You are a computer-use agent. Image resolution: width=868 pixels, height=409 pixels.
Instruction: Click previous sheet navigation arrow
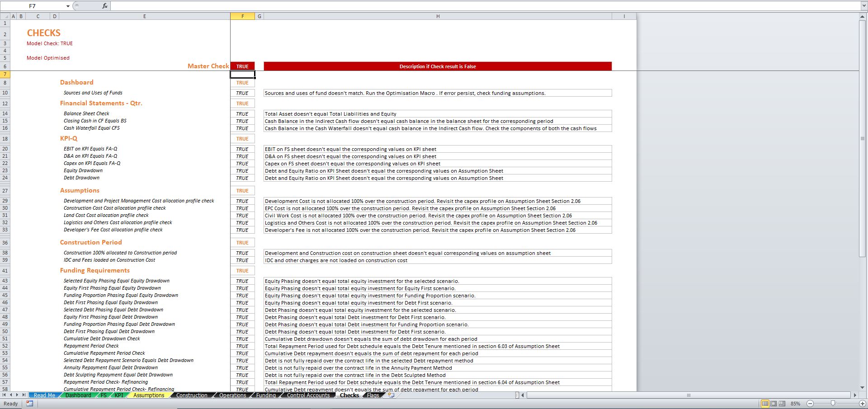[x=11, y=395]
